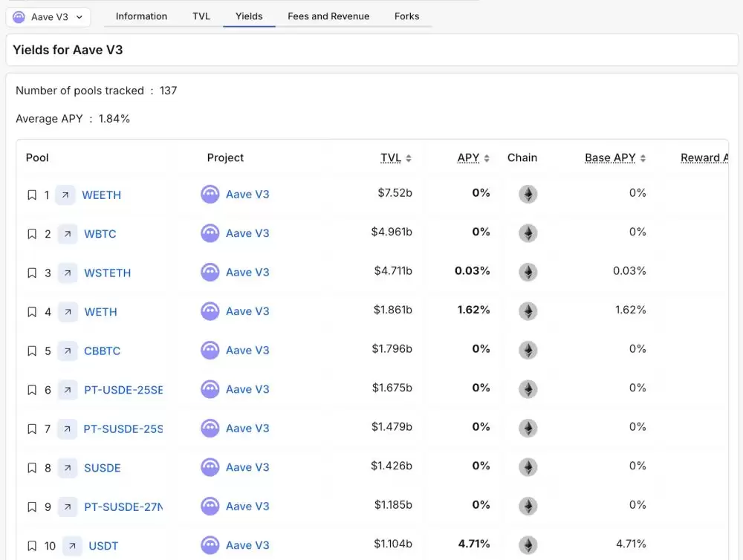Click the Aave V3 logo in PT-USDE-25SE row
This screenshot has height=560, width=743.
pyautogui.click(x=210, y=389)
